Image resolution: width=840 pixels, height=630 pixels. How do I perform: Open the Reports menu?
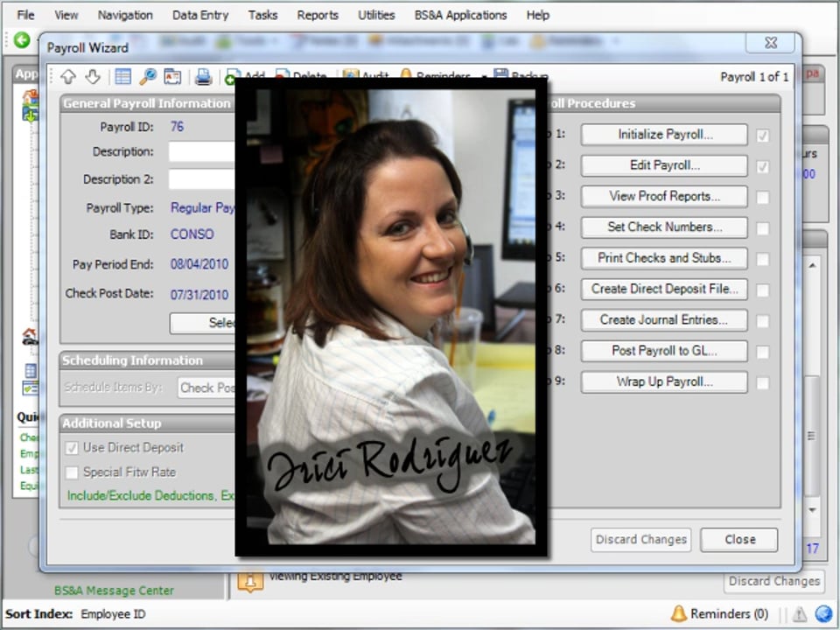318,15
